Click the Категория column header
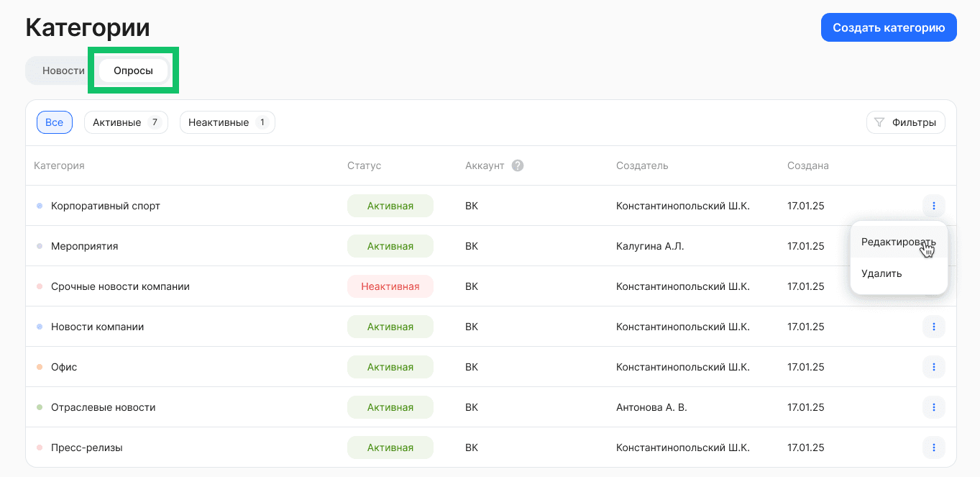980x477 pixels. pos(59,165)
